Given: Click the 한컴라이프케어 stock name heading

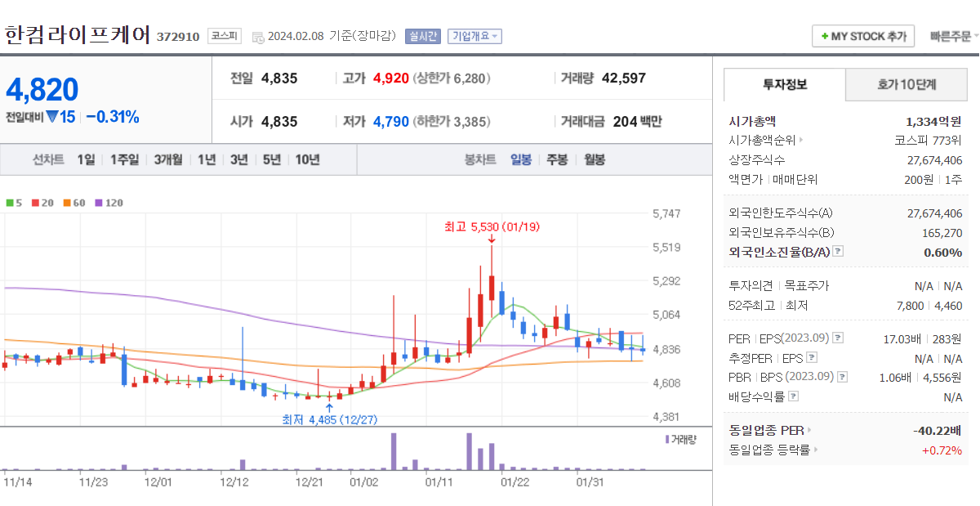Looking at the screenshot, I should [77, 35].
